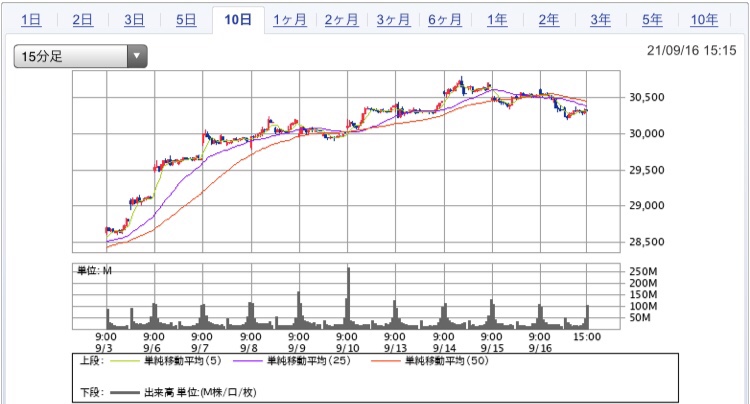Open the 6ヶ月 chart period

click(x=445, y=20)
